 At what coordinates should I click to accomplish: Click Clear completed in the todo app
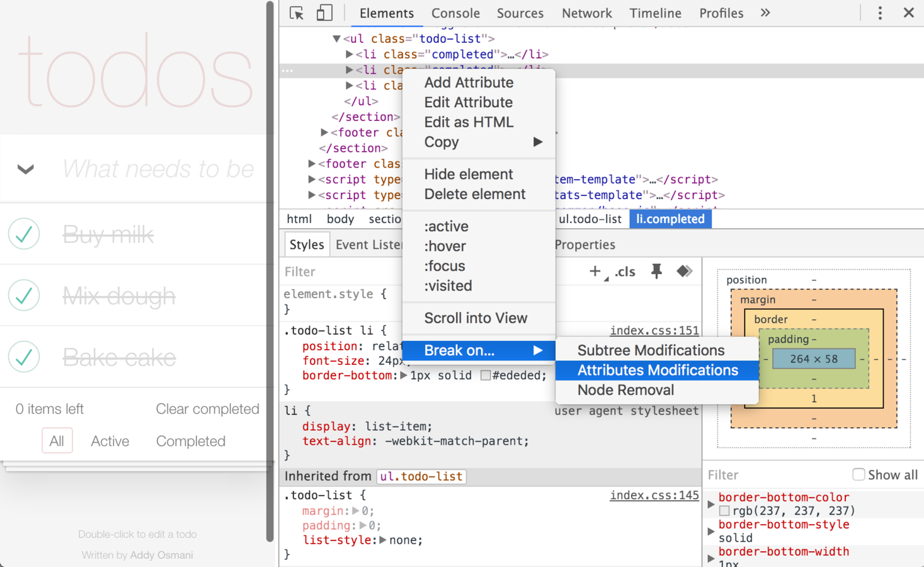(207, 409)
